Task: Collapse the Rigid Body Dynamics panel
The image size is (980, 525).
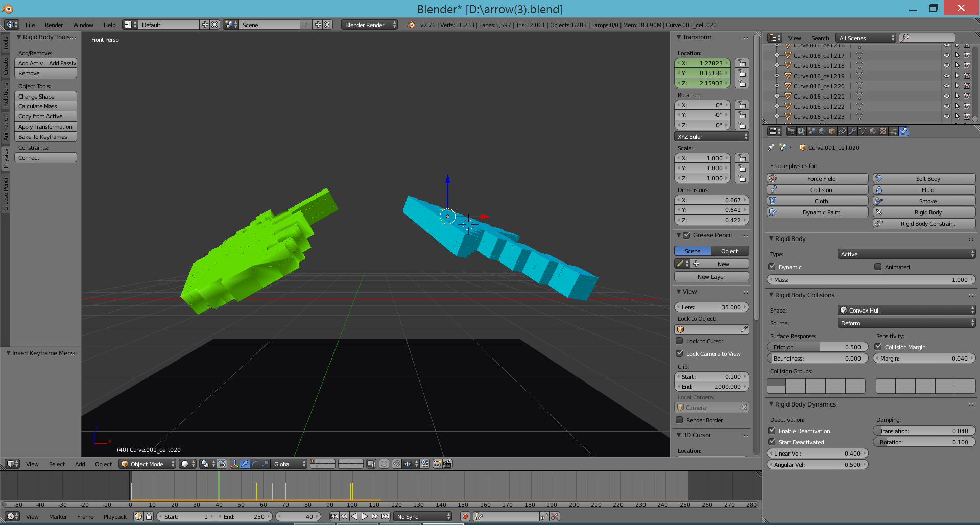Action: click(x=772, y=404)
